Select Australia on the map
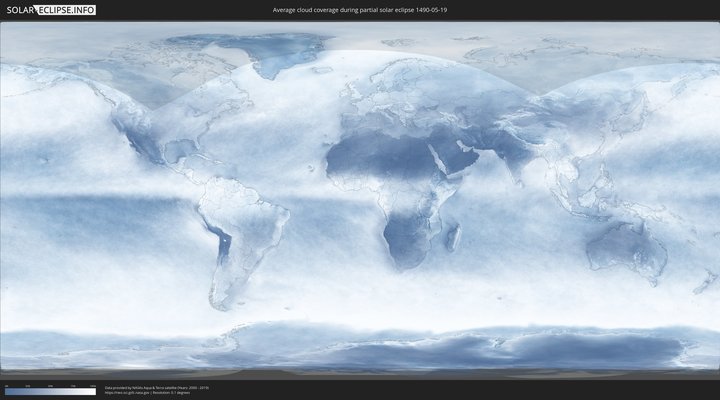 coord(627,247)
